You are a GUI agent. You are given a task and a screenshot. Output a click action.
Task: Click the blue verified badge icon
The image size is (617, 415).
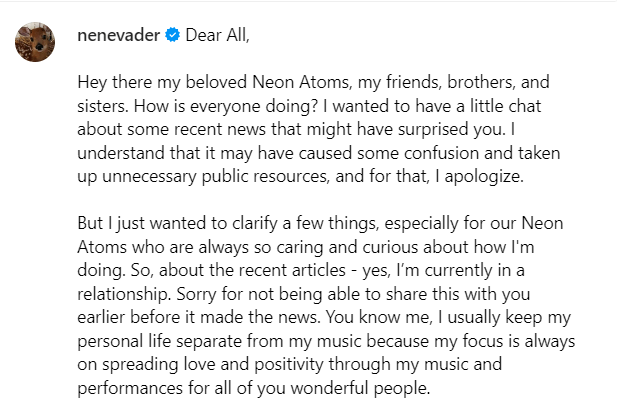(172, 35)
